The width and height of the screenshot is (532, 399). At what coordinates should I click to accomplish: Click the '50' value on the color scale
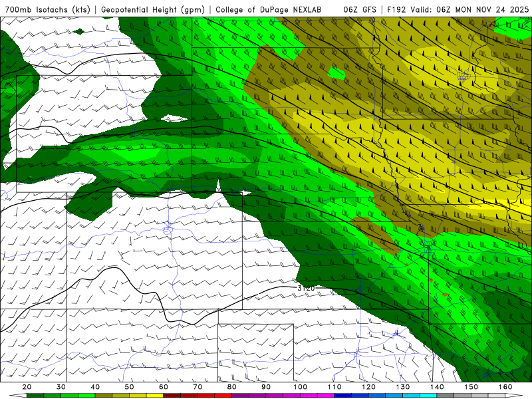point(129,387)
